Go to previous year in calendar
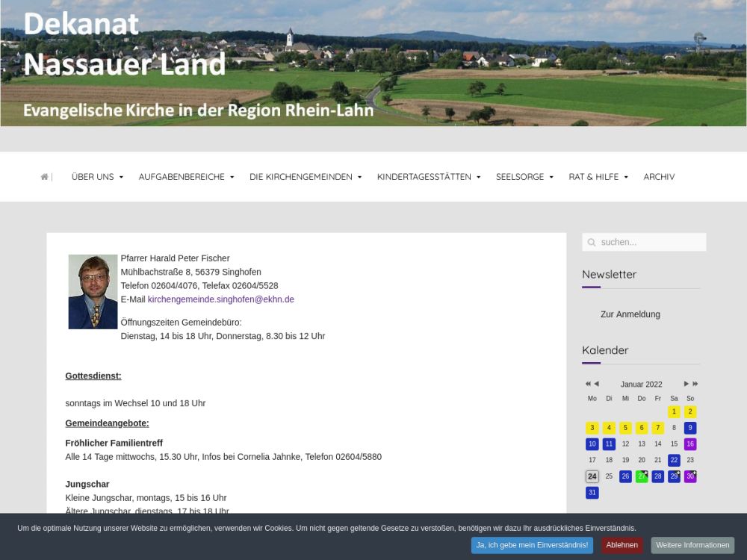The height and width of the screenshot is (560, 747). pyautogui.click(x=588, y=384)
